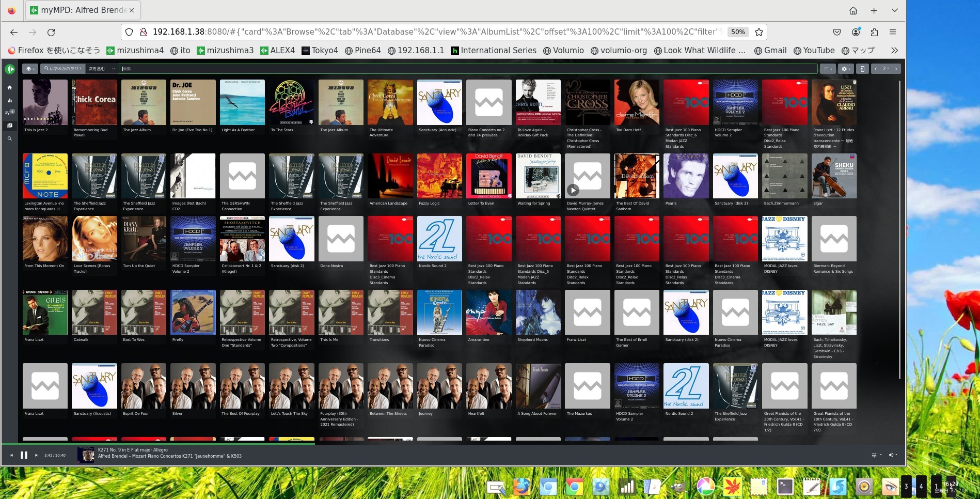The width and height of the screenshot is (980, 499).
Task: Click the jump-to-playing-song phone icon
Action: click(x=862, y=69)
